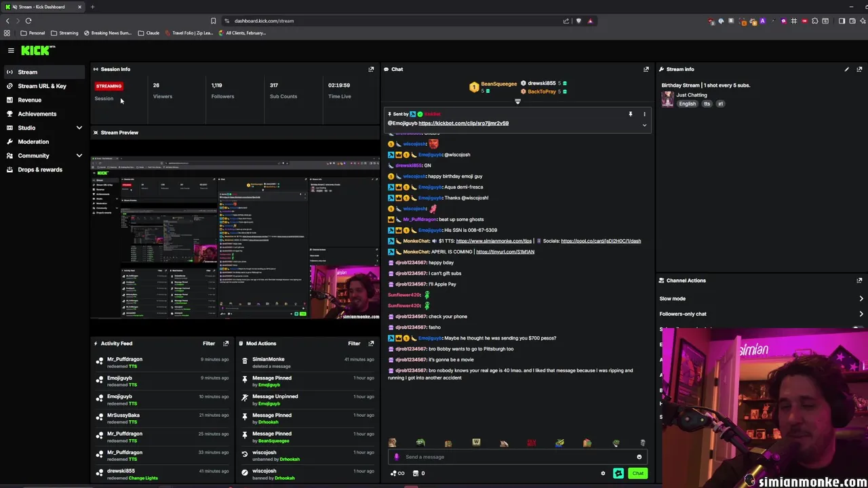Go back in the browser

coord(7,21)
